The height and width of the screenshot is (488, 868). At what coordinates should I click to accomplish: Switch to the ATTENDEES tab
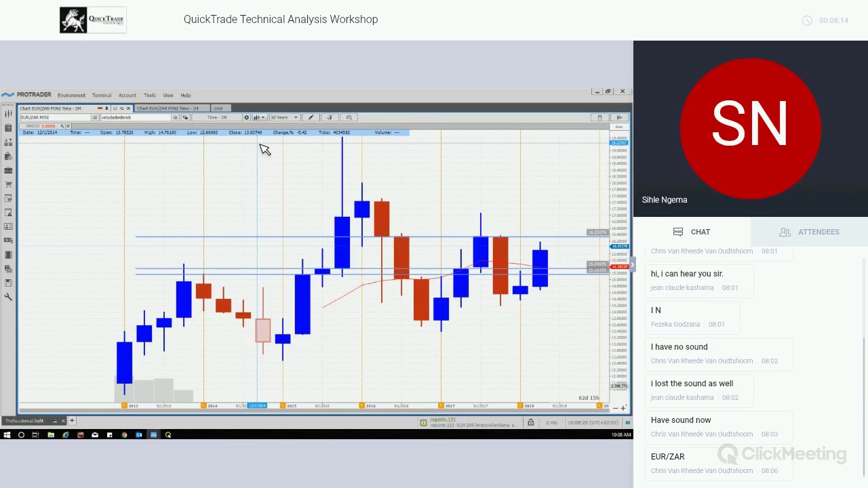[810, 232]
